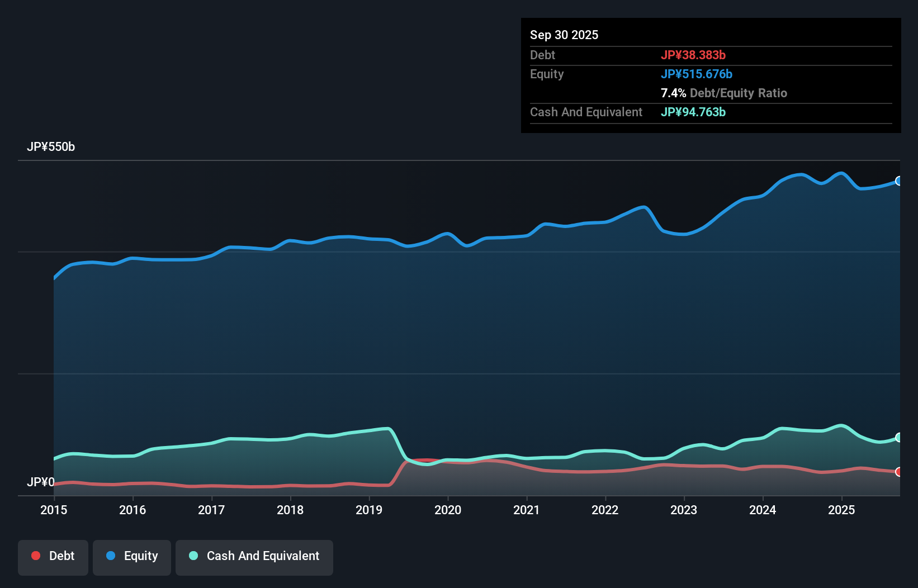Click the JP¥550b axis label
This screenshot has width=918, height=588.
tap(51, 147)
